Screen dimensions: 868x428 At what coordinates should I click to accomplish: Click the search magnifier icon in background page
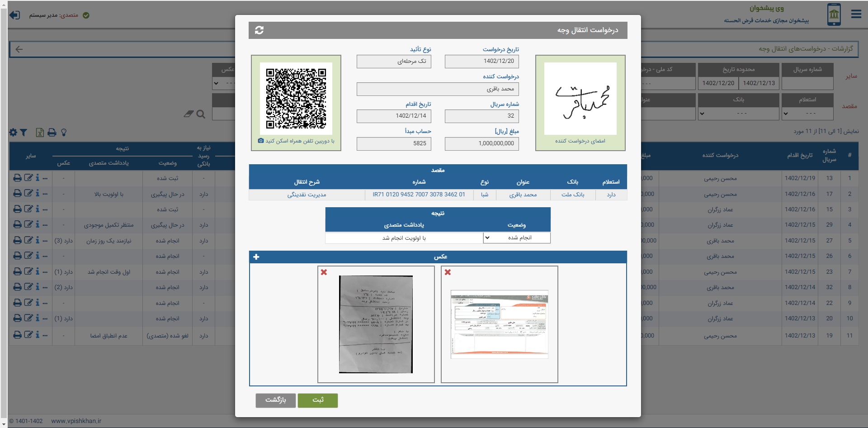coord(201,114)
